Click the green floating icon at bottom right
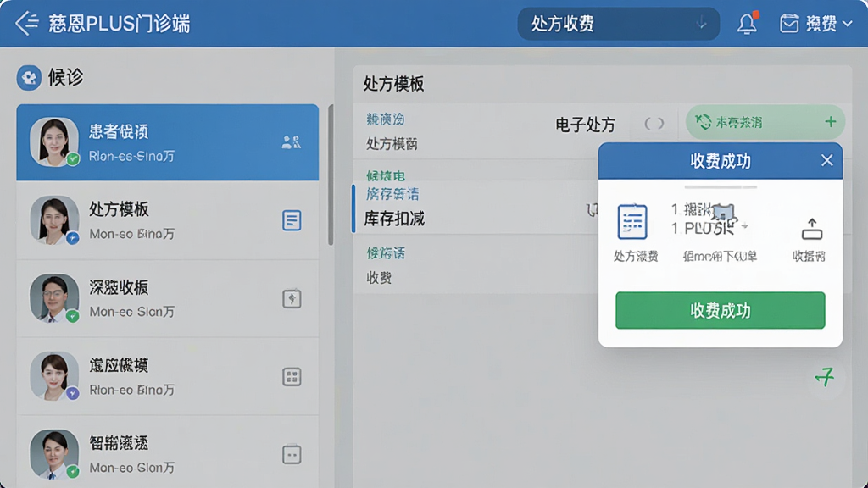 (825, 378)
